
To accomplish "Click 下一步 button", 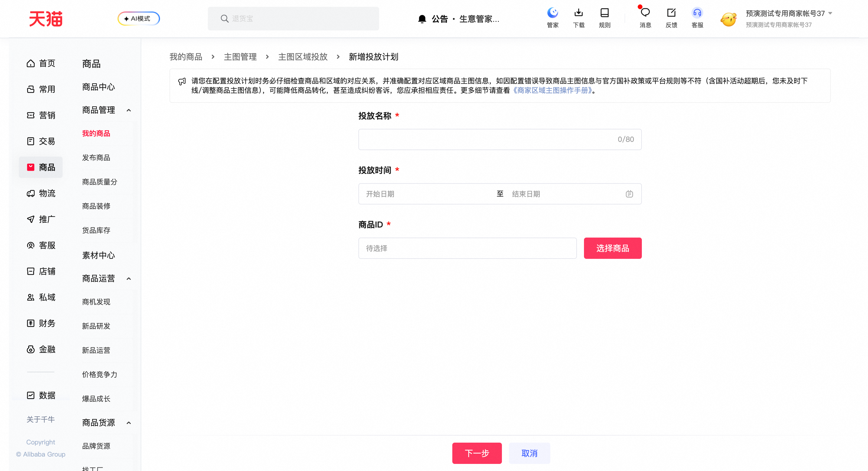I will [x=477, y=453].
